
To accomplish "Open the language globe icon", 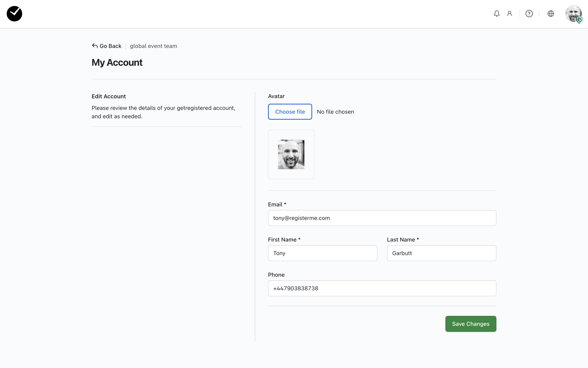I will [x=551, y=14].
